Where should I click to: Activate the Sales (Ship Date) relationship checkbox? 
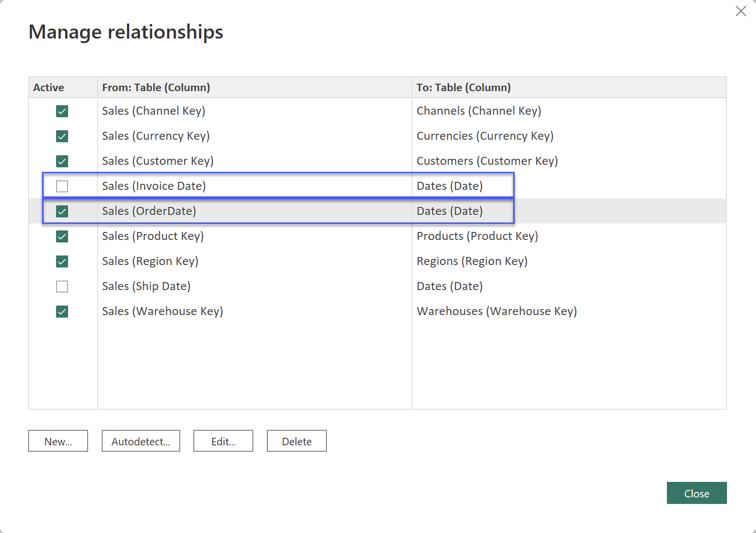[62, 287]
